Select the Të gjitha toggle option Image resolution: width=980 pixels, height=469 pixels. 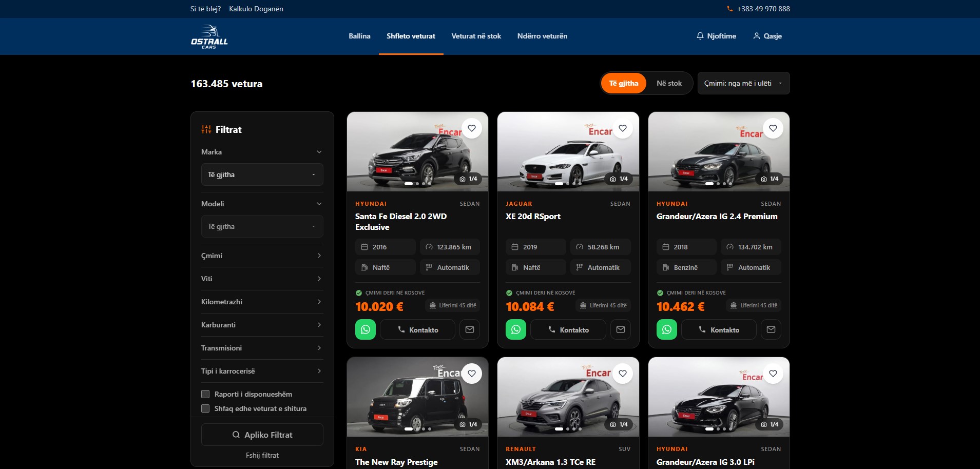click(624, 83)
